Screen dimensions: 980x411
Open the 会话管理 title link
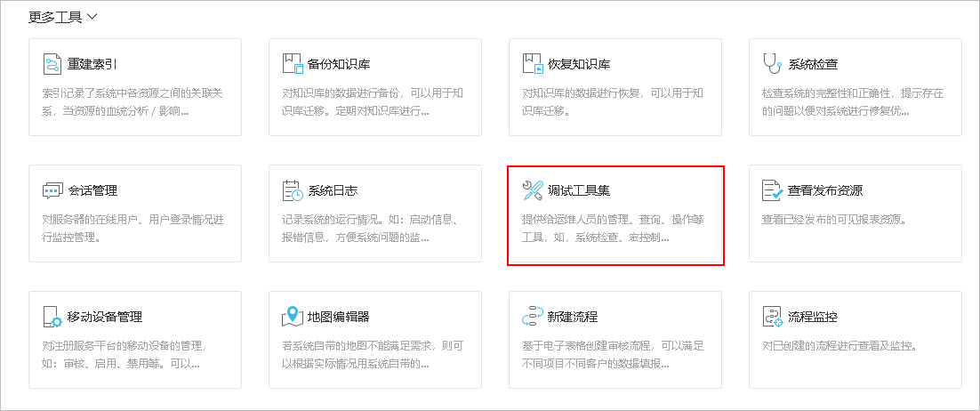[92, 190]
